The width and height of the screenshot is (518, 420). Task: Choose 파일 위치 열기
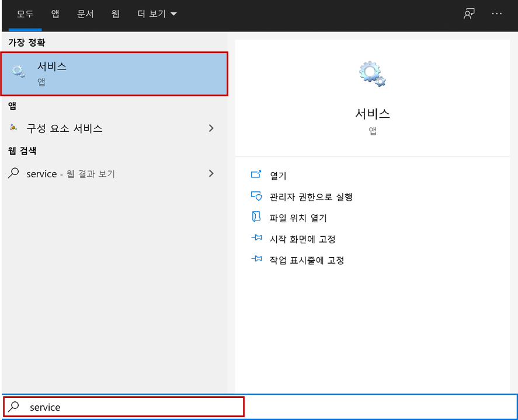298,218
